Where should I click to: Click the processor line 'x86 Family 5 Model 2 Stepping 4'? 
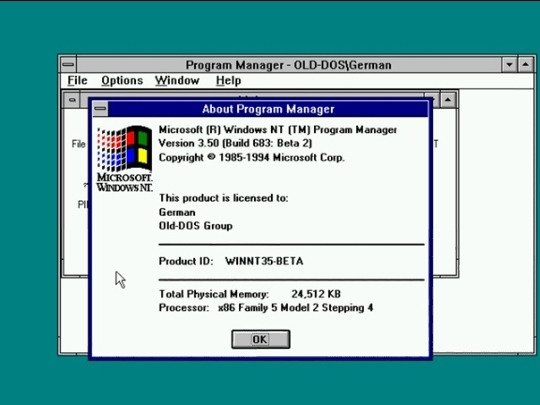[x=295, y=308]
